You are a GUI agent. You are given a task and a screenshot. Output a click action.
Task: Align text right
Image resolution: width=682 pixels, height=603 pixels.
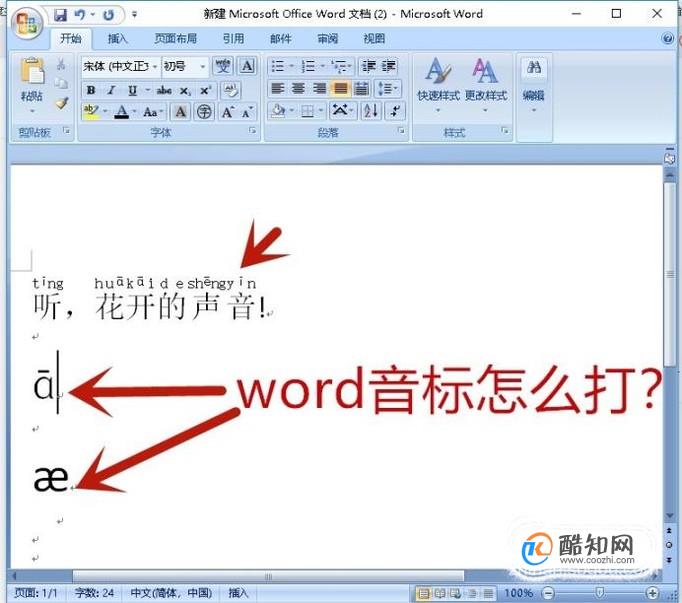pyautogui.click(x=319, y=89)
